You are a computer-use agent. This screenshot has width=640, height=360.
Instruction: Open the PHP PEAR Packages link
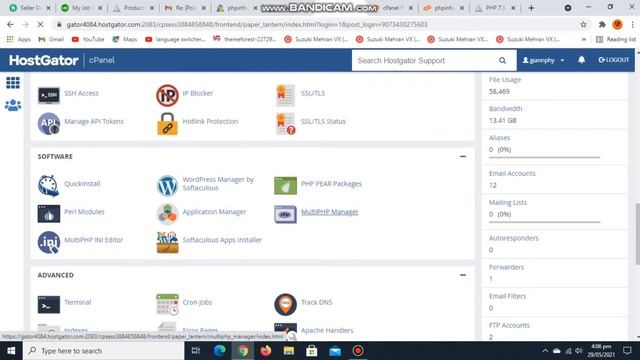(331, 184)
